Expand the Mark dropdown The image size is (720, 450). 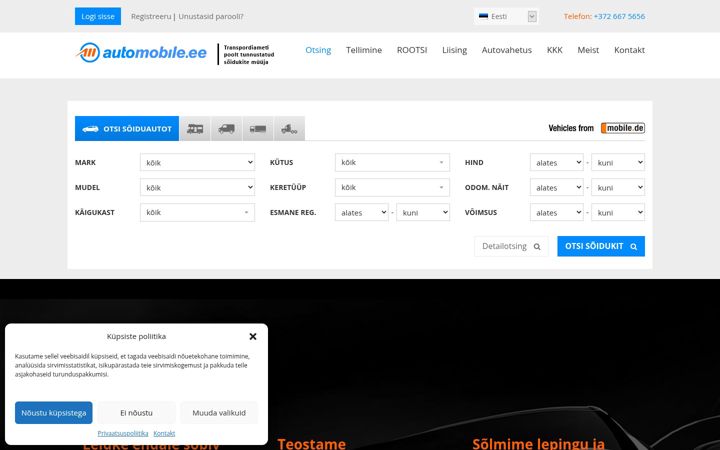click(x=197, y=163)
